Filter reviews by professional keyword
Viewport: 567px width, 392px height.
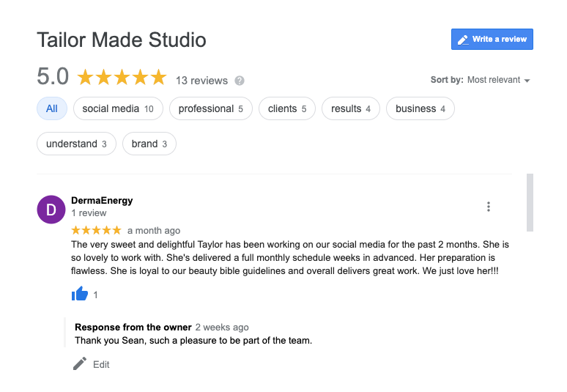click(210, 108)
